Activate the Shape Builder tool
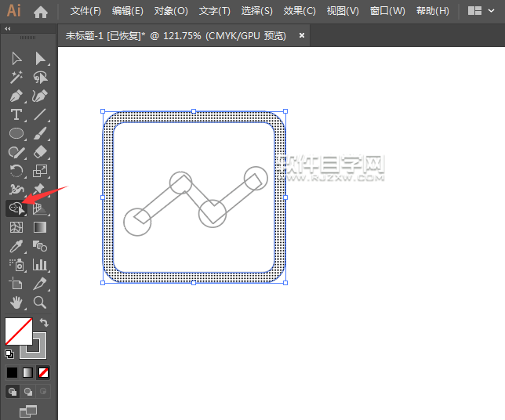Viewport: 505px width, 420px height. [x=16, y=208]
